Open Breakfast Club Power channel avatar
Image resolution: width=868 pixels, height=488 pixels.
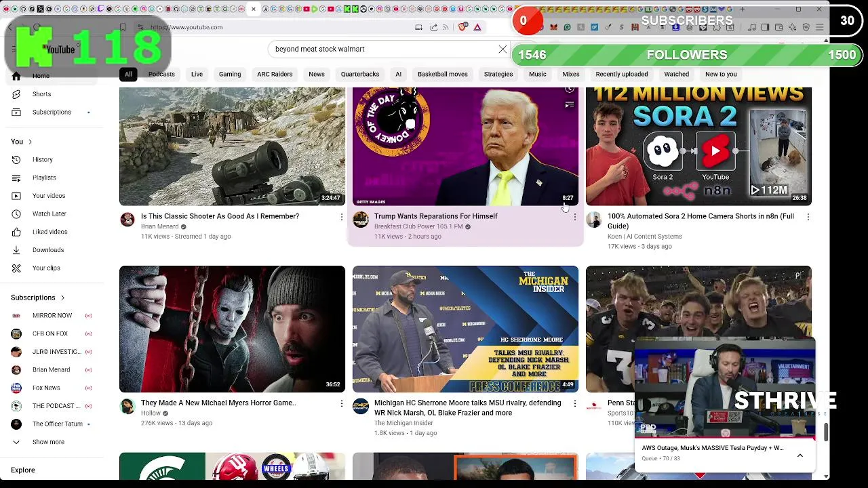coord(361,219)
